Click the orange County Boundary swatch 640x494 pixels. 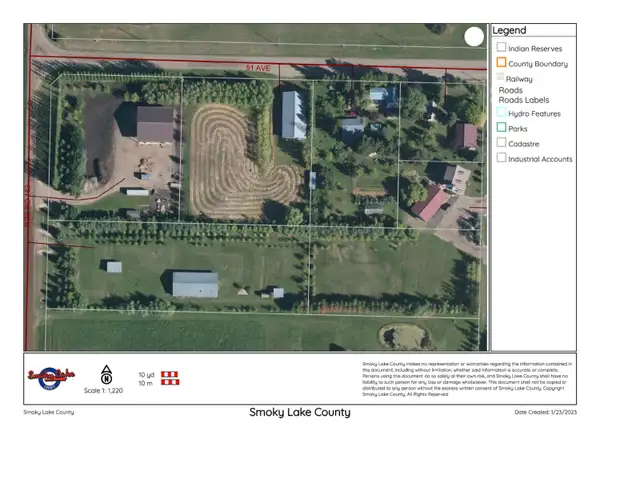(x=501, y=62)
